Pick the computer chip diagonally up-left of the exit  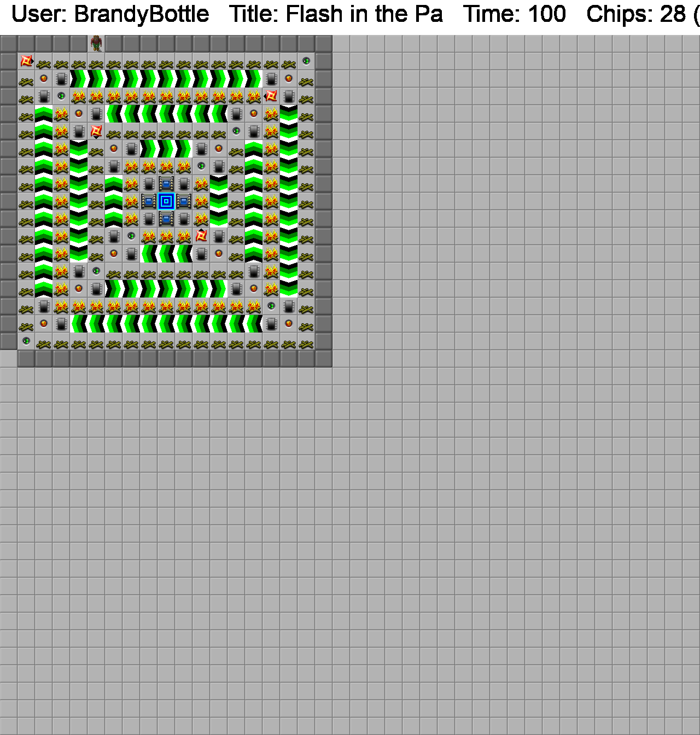[x=149, y=184]
